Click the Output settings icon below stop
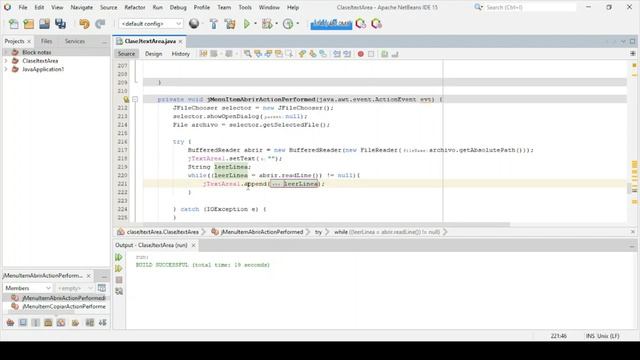This screenshot has height=360, width=640. [x=119, y=291]
